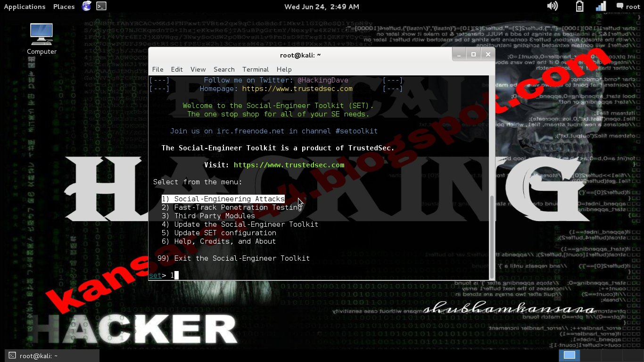644x362 pixels.
Task: Select the Computer desktop icon
Action: (x=41, y=39)
